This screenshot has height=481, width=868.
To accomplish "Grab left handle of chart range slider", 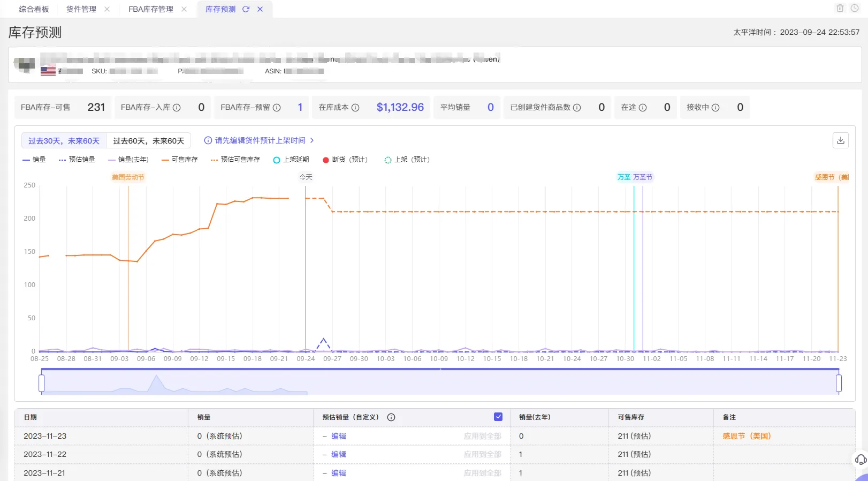I will 42,383.
